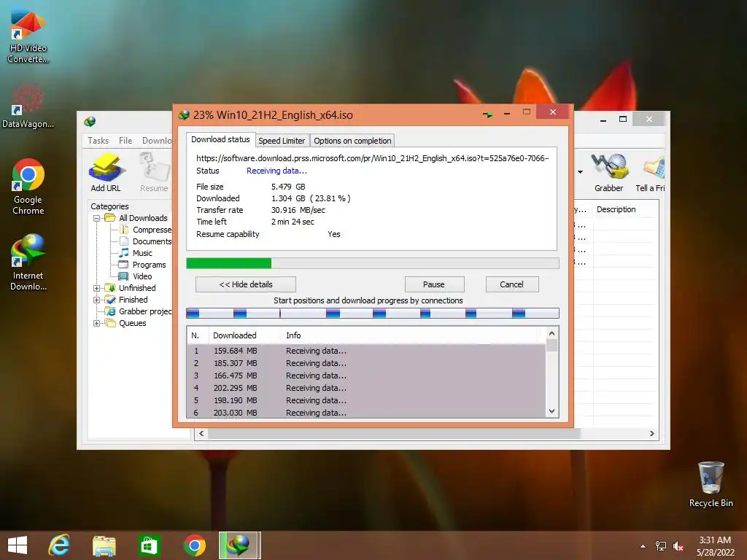Switch to the IDM taskbar button
This screenshot has height=560, width=747.
pos(239,545)
